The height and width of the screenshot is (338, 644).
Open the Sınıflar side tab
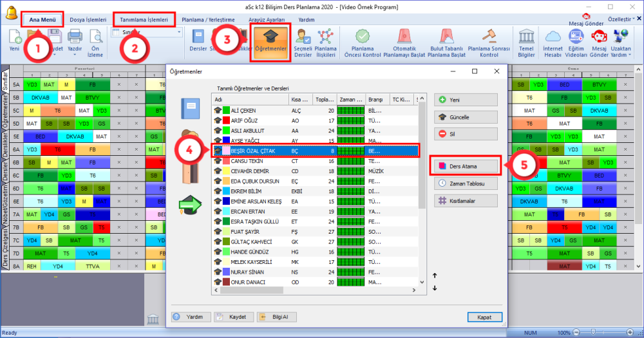pyautogui.click(x=5, y=81)
